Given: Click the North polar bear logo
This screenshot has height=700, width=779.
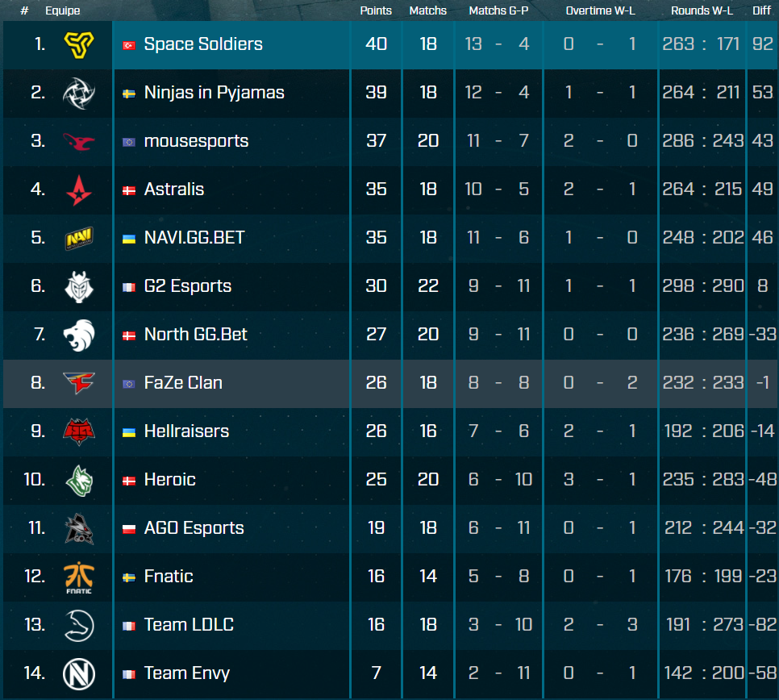Looking at the screenshot, I should point(79,335).
